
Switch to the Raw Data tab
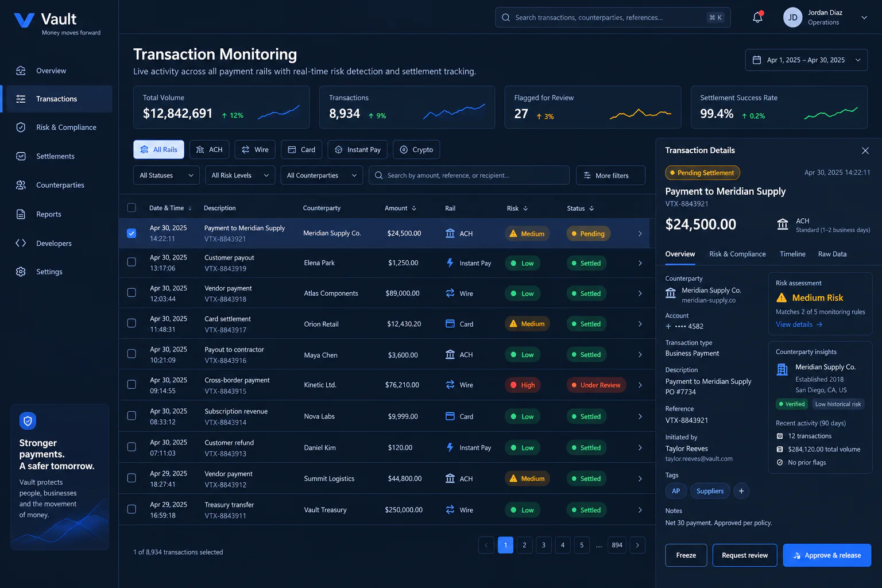click(832, 254)
